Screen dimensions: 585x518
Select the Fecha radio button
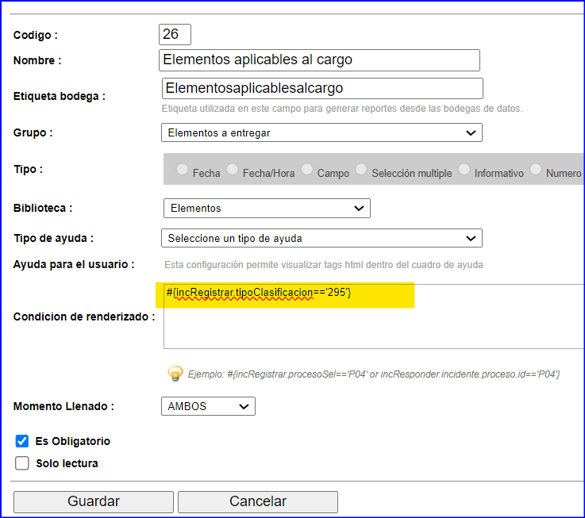182,169
